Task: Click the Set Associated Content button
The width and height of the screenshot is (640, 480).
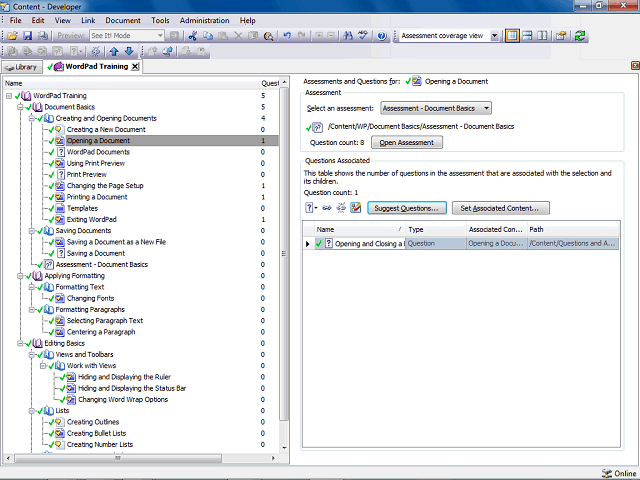Action: 500,208
